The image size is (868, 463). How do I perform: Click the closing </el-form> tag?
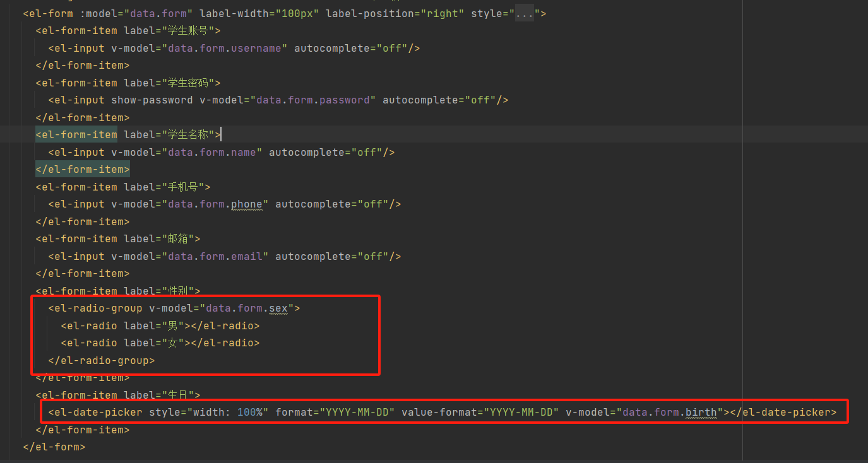point(54,447)
